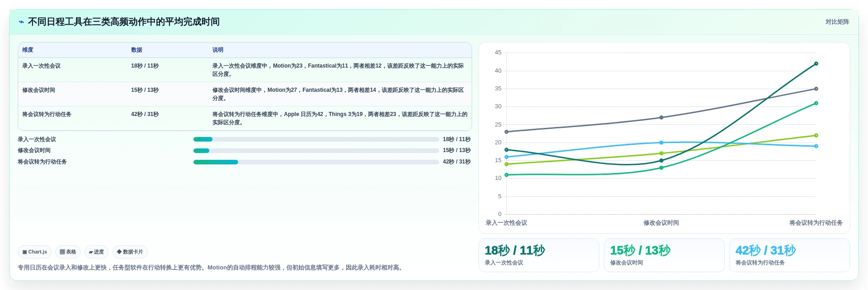Click the 说明 column header
The width and height of the screenshot is (868, 290).
pyautogui.click(x=218, y=50)
